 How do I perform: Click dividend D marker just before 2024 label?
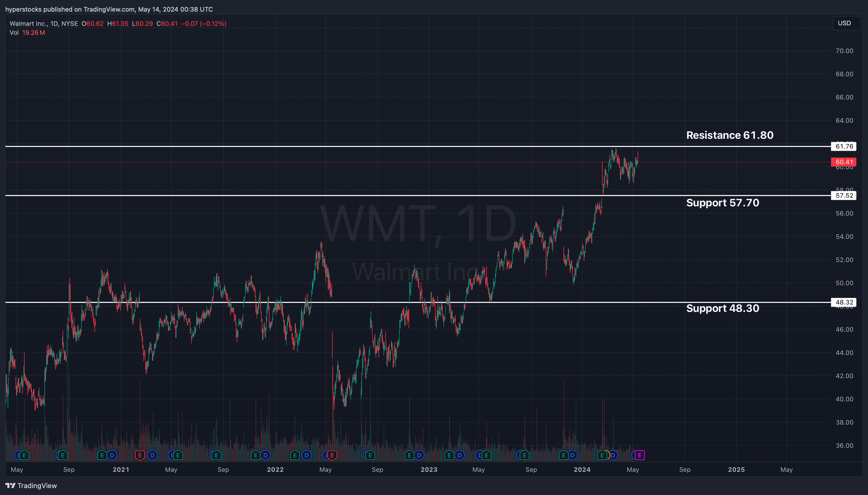point(573,455)
